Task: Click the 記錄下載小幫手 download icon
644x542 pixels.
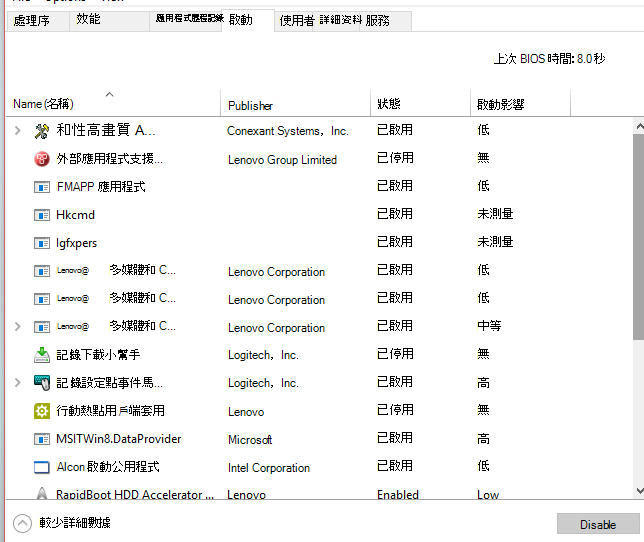Action: click(x=41, y=355)
